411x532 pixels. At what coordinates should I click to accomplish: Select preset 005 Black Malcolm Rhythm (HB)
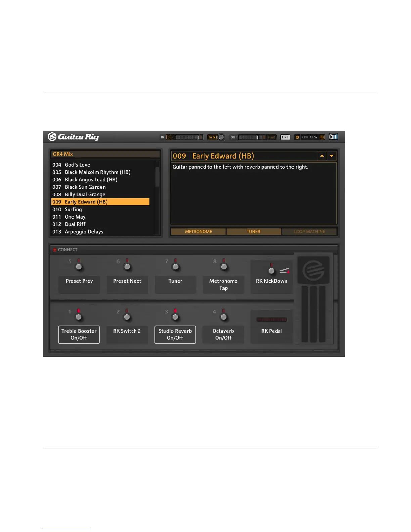100,172
